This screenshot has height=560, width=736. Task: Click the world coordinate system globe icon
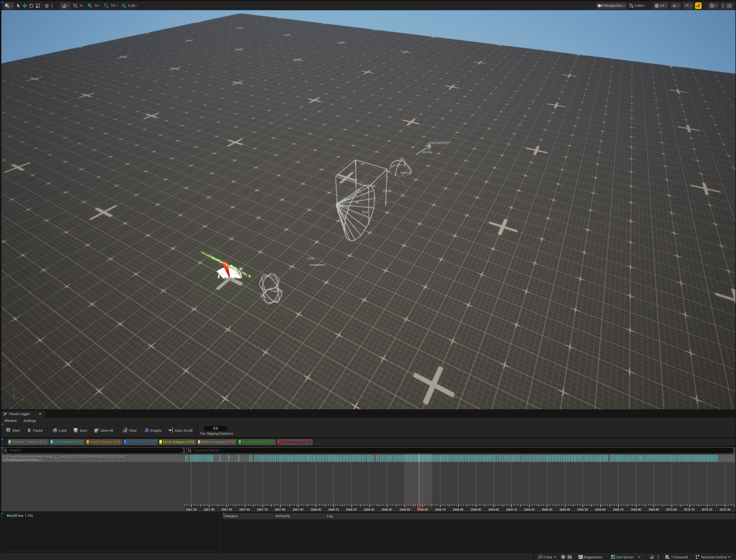click(47, 6)
